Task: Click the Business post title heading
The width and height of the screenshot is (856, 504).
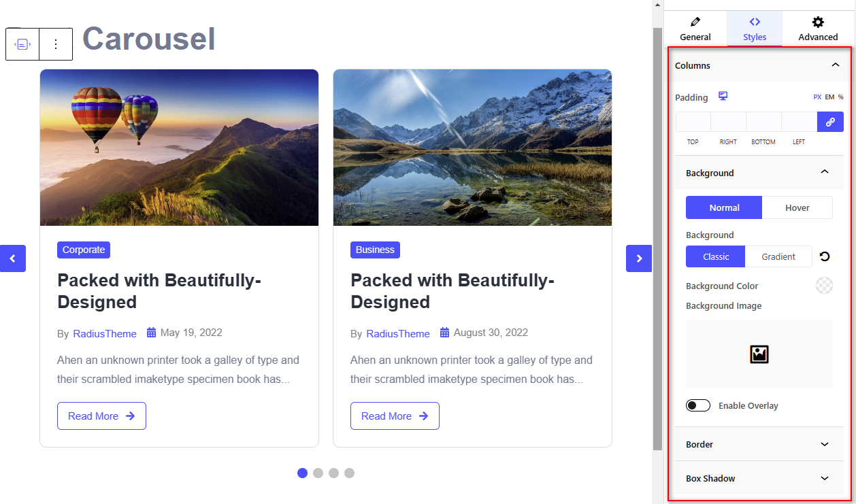Action: coord(452,291)
